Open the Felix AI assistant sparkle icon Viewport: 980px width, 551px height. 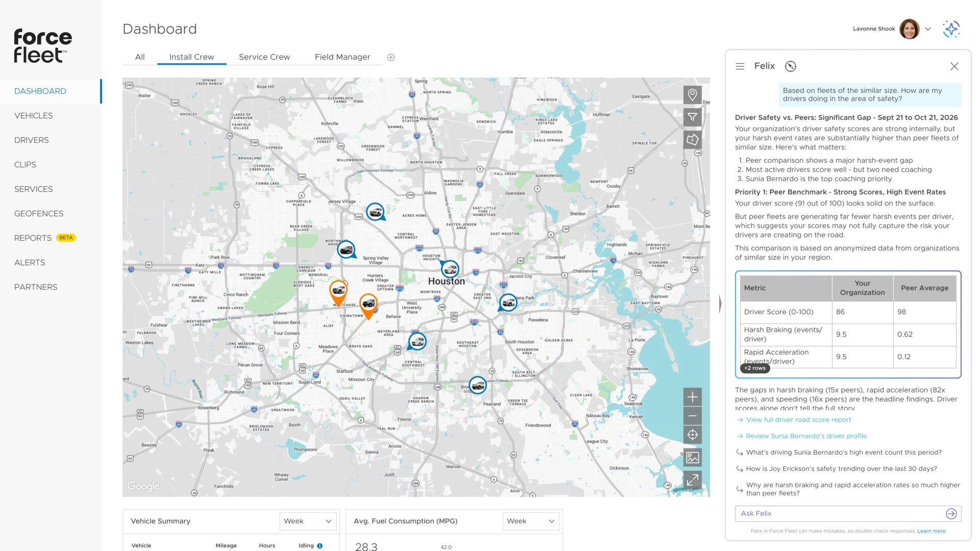(951, 29)
